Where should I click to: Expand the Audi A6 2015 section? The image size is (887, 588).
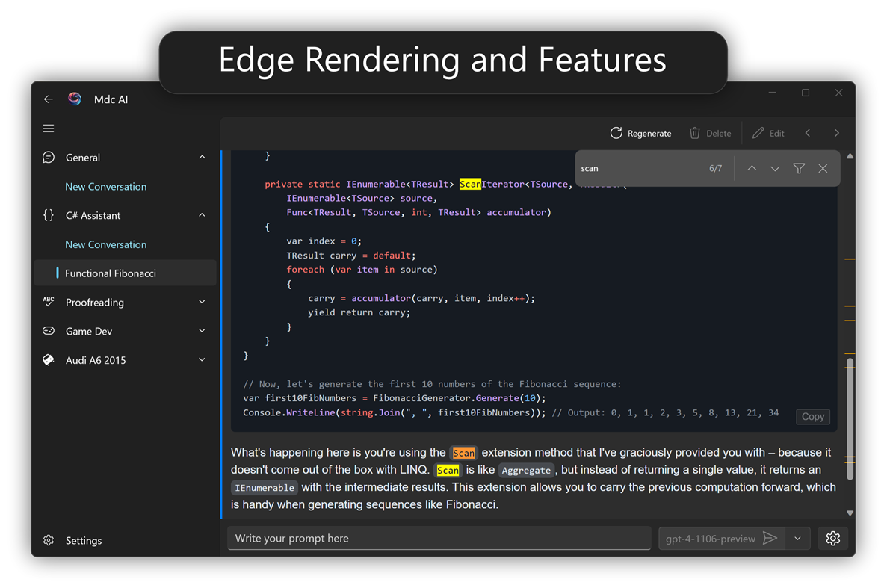pyautogui.click(x=202, y=359)
